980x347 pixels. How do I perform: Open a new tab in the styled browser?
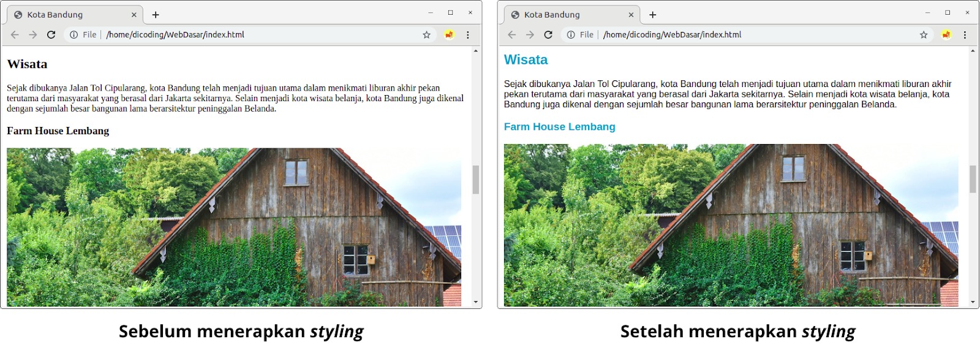tap(652, 15)
